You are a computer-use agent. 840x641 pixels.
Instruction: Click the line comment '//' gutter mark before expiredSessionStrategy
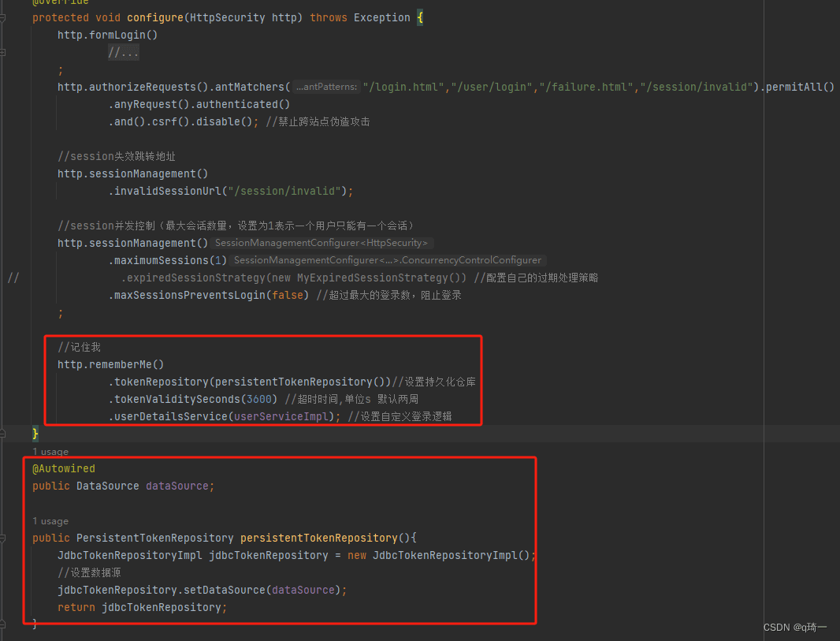[x=13, y=278]
